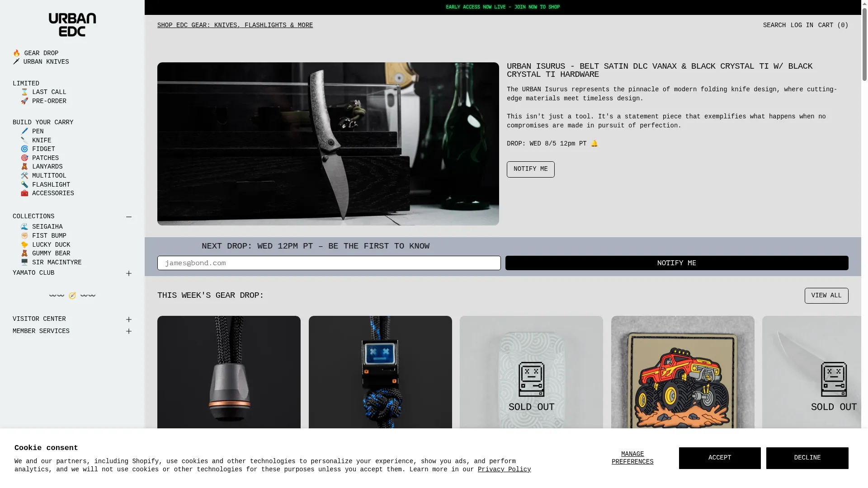Image resolution: width=868 pixels, height=488 pixels.
Task: Click the flashlight icon by Flashlight
Action: point(24,185)
